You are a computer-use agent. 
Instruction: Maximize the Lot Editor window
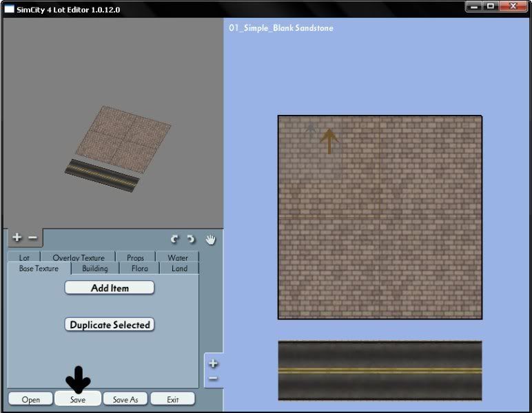click(x=490, y=6)
